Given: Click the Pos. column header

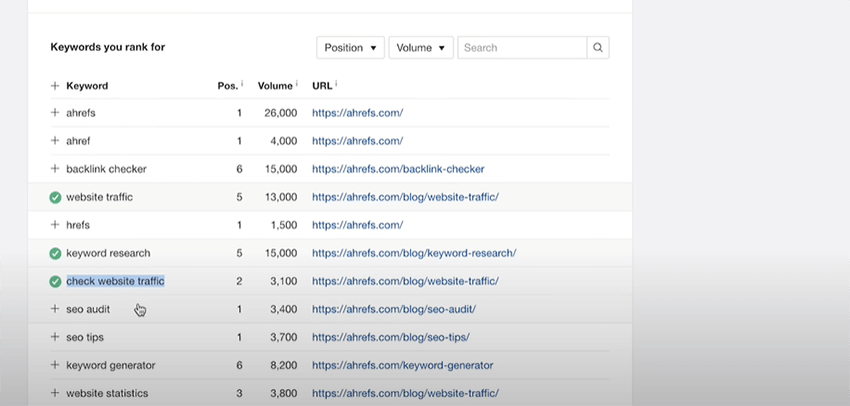Looking at the screenshot, I should [228, 86].
